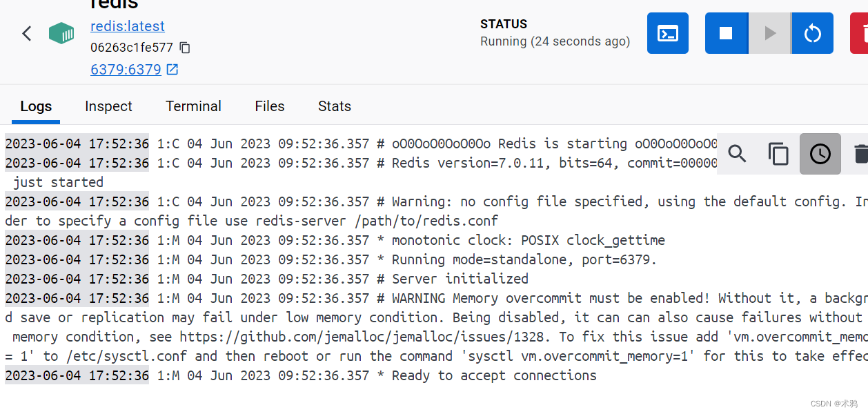Screen dimensions: 868x414
Task: Open a CLI terminal for the container
Action: (x=667, y=32)
